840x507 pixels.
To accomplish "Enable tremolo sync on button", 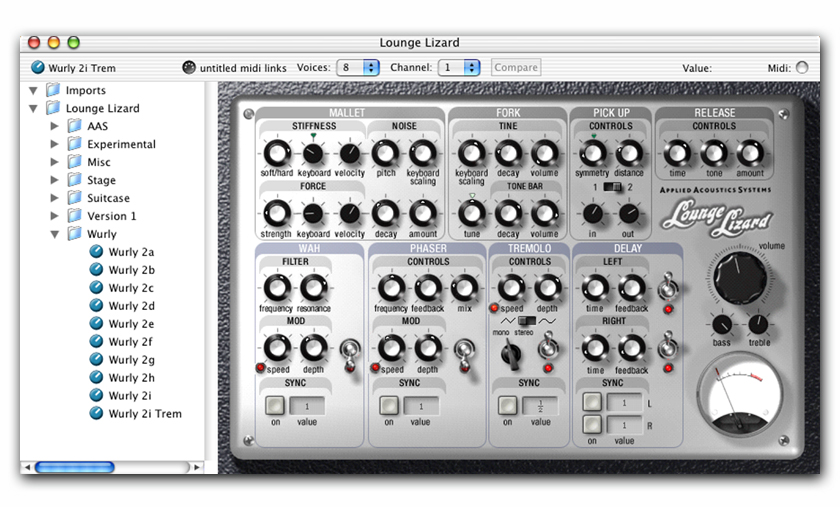I will pyautogui.click(x=507, y=405).
